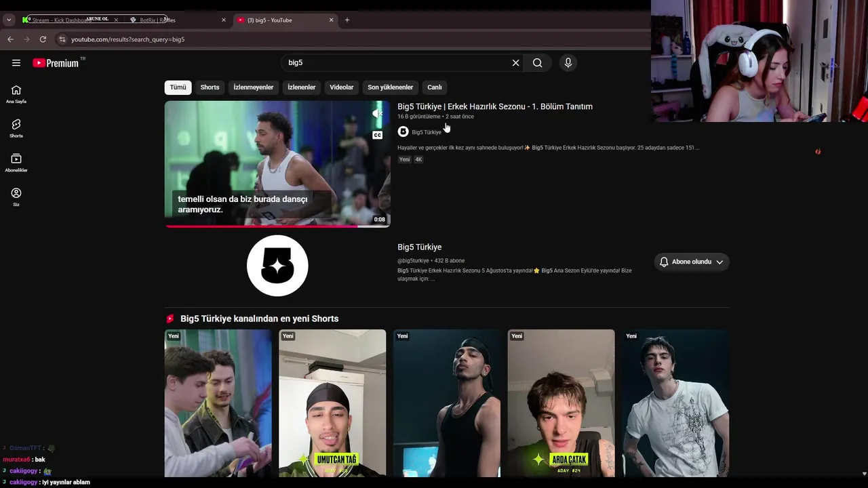Click the Yeni badge under the video description
The image size is (868, 488).
point(404,159)
